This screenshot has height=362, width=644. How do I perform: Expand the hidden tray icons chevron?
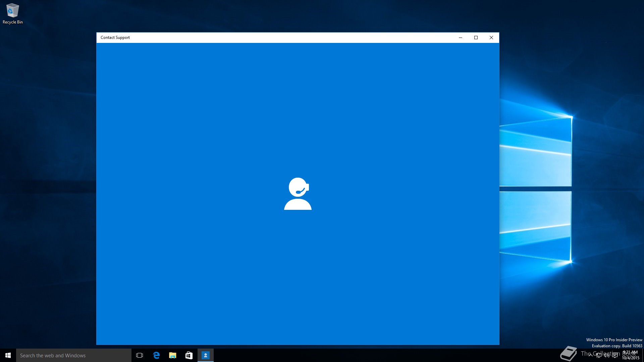coord(590,355)
